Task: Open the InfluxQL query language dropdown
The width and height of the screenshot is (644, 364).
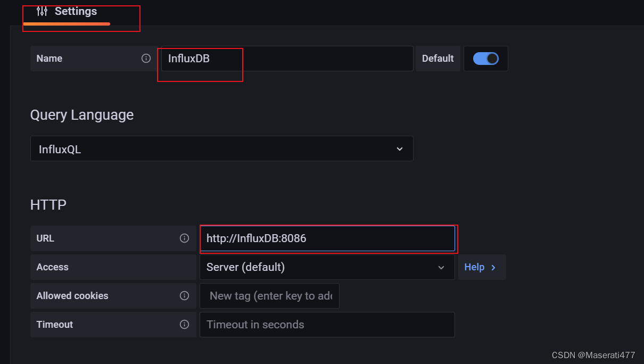Action: [221, 148]
